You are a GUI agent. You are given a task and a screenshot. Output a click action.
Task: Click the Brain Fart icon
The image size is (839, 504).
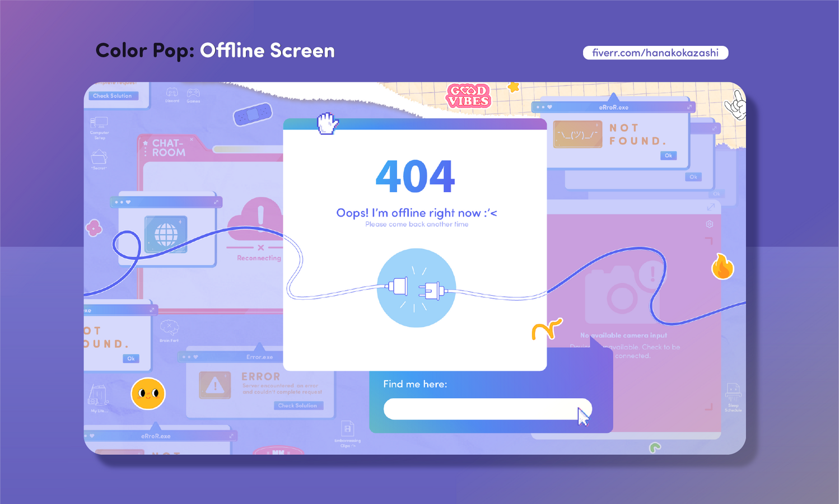pyautogui.click(x=169, y=328)
